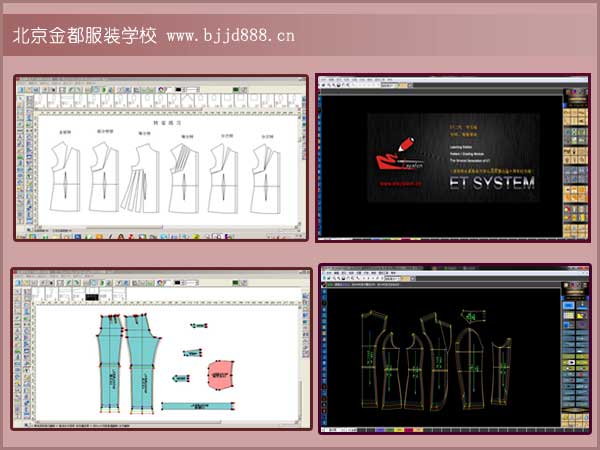Click the 北京金都服装学校 header title
The image size is (600, 450).
(x=85, y=36)
